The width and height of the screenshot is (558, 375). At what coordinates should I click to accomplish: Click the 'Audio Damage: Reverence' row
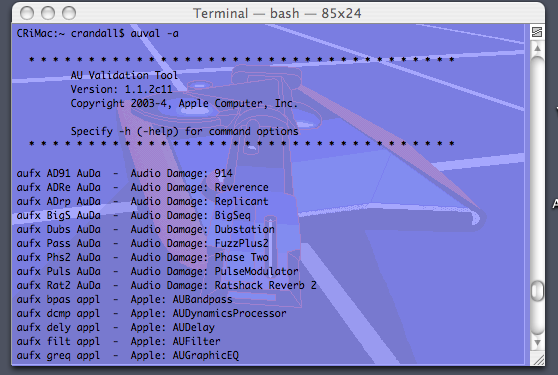[142, 188]
